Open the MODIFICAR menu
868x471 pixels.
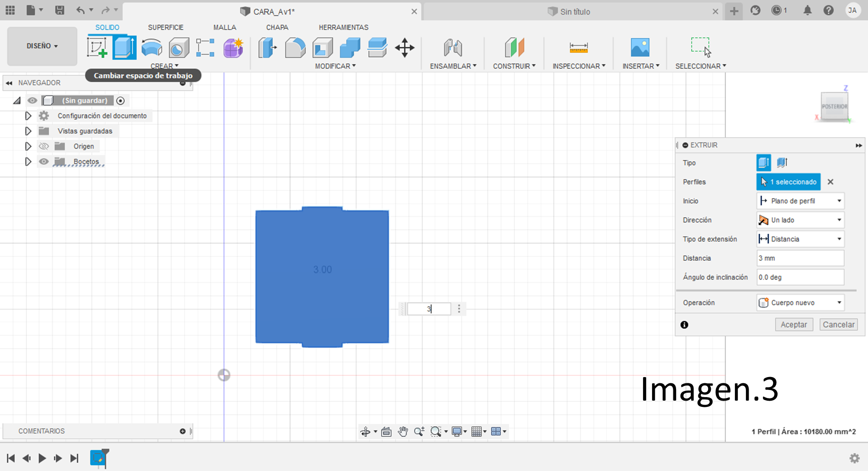[x=335, y=66]
